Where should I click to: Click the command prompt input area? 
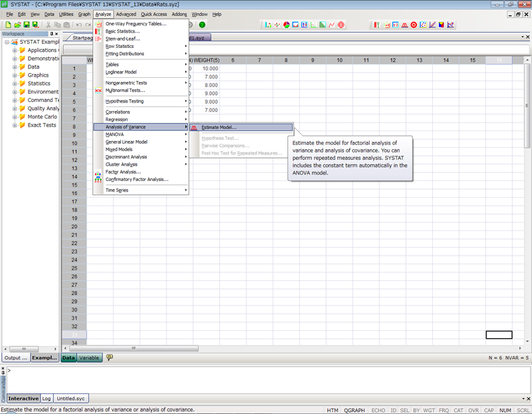268,379
